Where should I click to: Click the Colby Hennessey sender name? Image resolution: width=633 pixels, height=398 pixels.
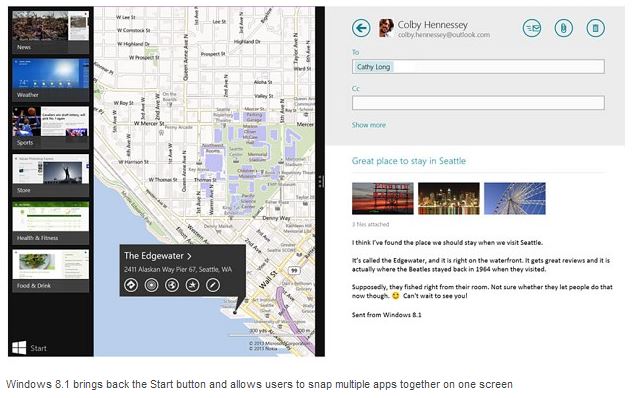point(432,25)
